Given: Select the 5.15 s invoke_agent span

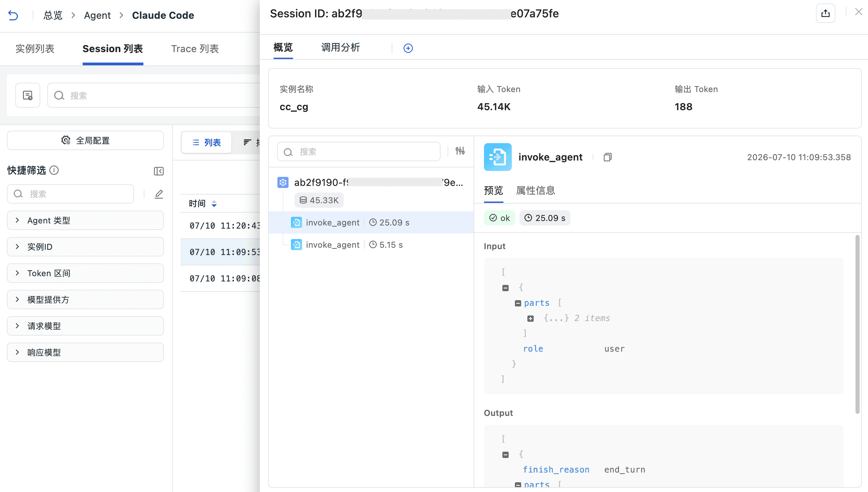Looking at the screenshot, I should click(x=371, y=245).
